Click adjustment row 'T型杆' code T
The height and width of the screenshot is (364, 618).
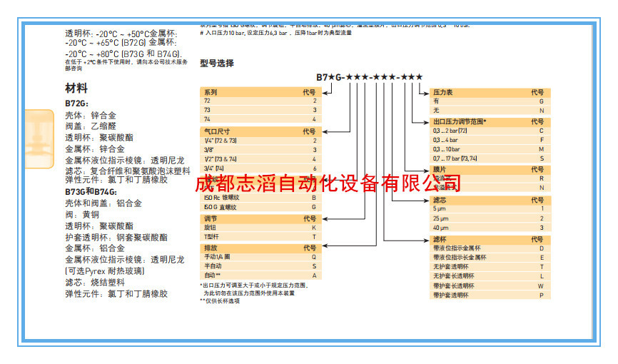click(260, 237)
